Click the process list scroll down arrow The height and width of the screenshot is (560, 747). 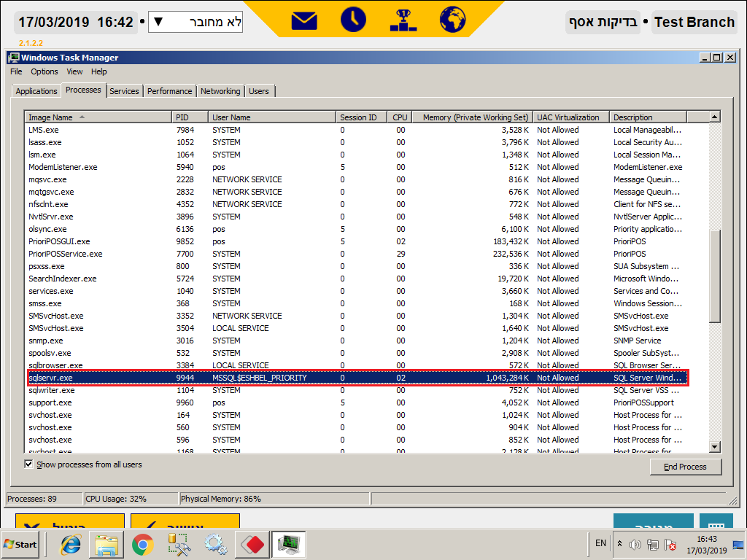pos(714,447)
